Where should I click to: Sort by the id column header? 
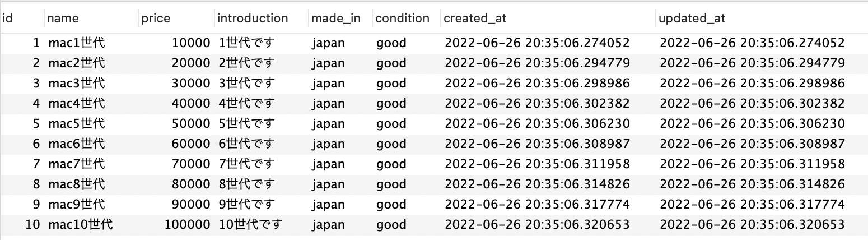click(22, 18)
